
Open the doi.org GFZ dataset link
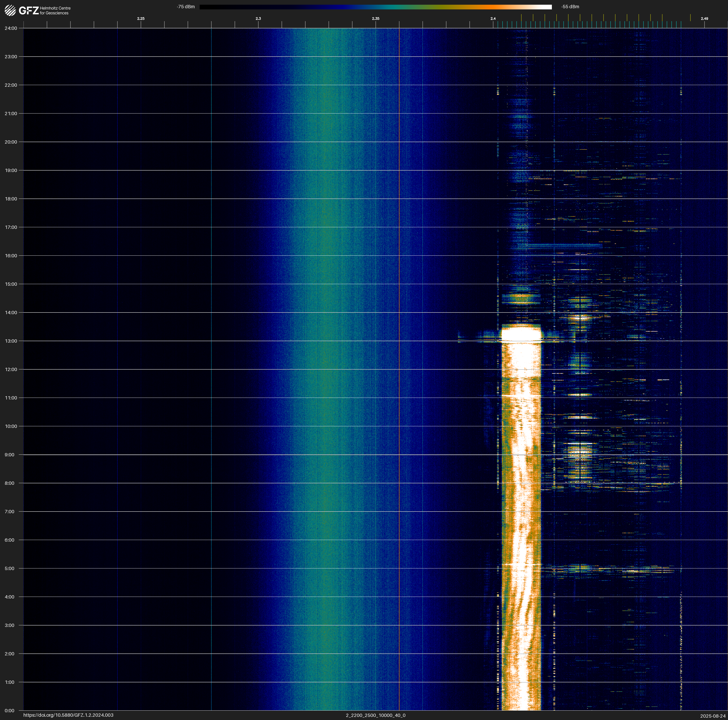(x=68, y=715)
